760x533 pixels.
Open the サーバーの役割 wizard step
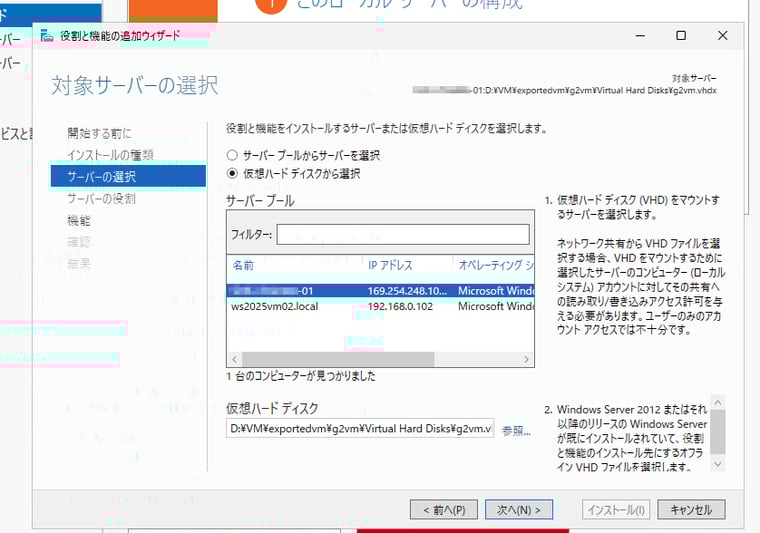[101, 198]
